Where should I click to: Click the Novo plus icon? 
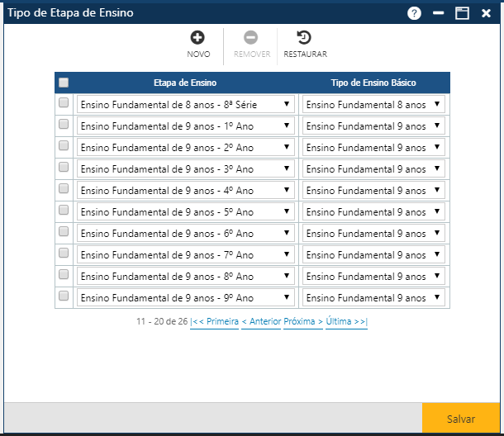198,37
